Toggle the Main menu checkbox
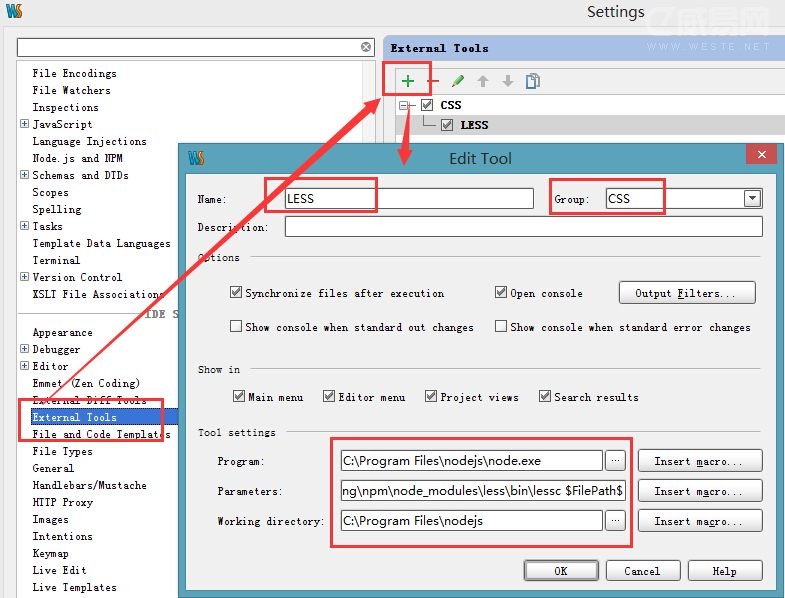Screen dimensions: 785x598 click(x=239, y=396)
